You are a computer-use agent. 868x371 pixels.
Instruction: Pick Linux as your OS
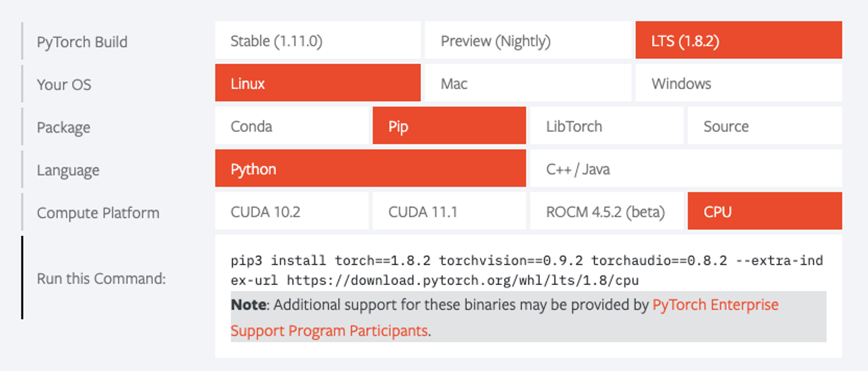(317, 83)
